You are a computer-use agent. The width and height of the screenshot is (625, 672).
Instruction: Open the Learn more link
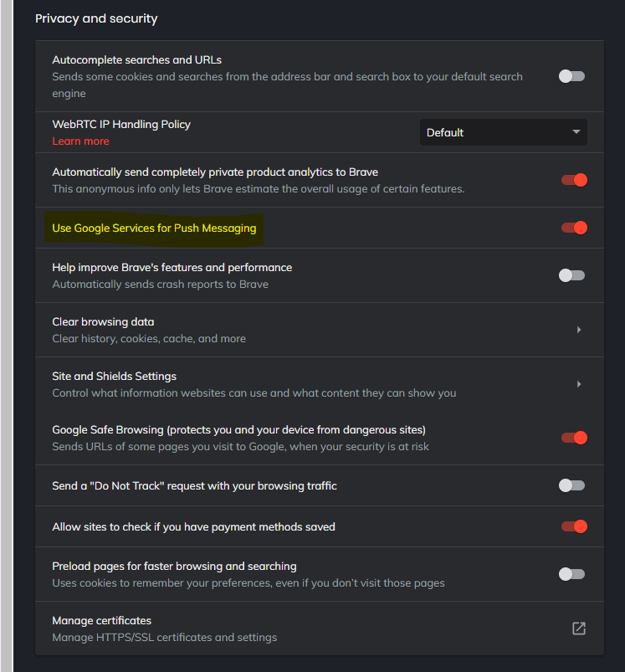click(x=80, y=141)
